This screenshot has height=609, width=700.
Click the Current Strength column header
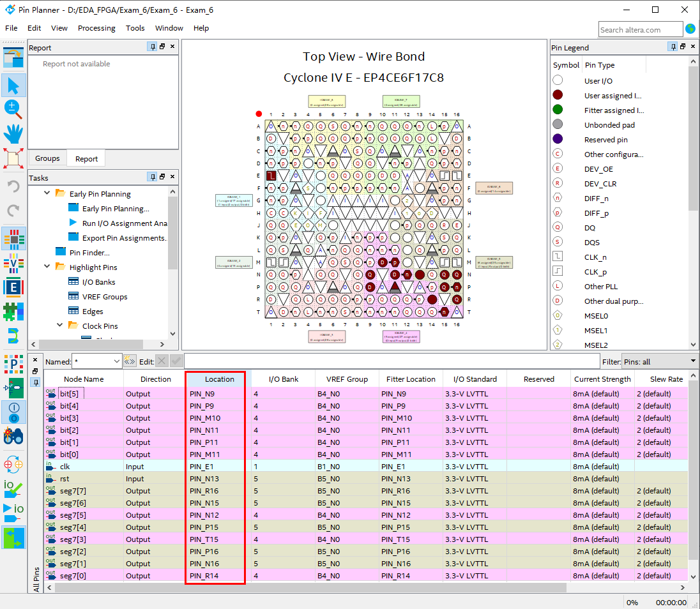(x=602, y=379)
